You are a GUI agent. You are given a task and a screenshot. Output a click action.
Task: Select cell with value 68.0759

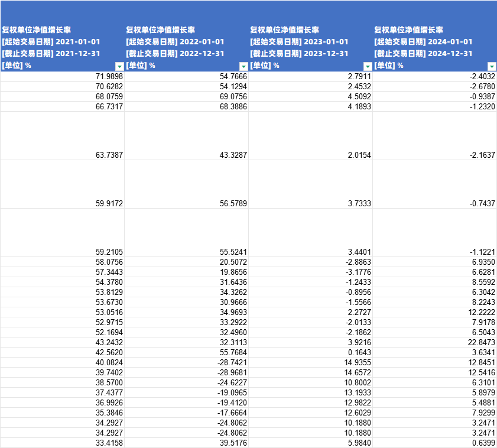point(63,96)
